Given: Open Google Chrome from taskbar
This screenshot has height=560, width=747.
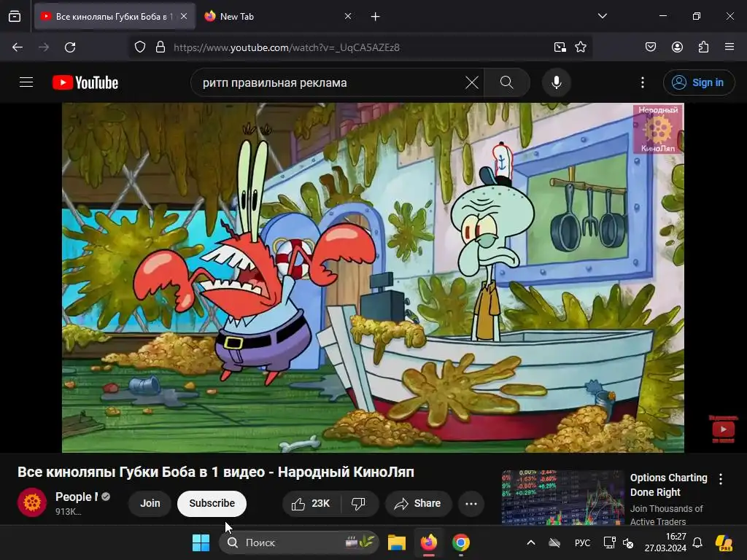Looking at the screenshot, I should (461, 542).
